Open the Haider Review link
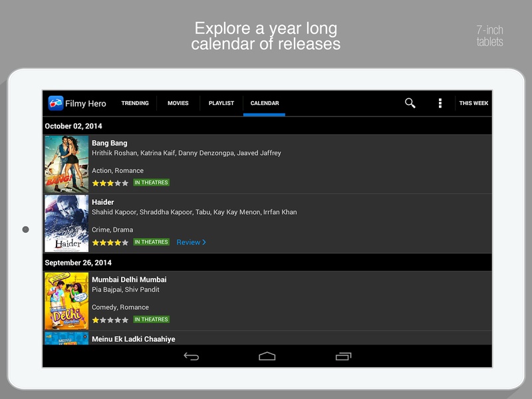Viewport: 532px width, 399px height. [192, 242]
